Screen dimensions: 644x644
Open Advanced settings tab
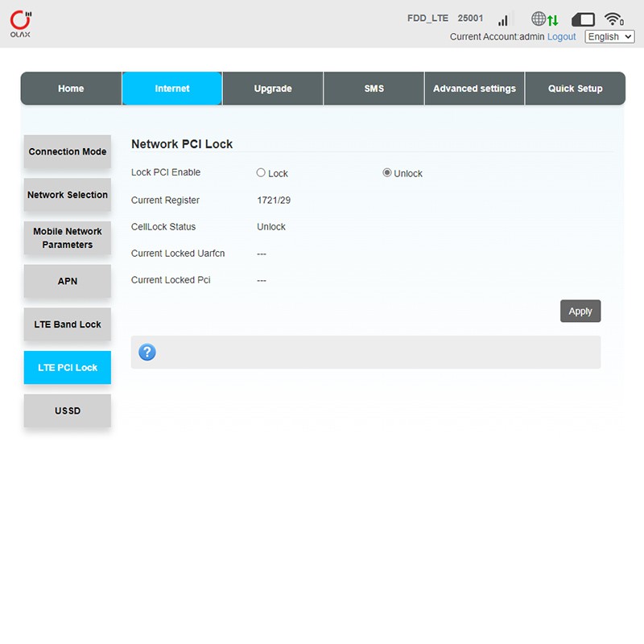(474, 89)
